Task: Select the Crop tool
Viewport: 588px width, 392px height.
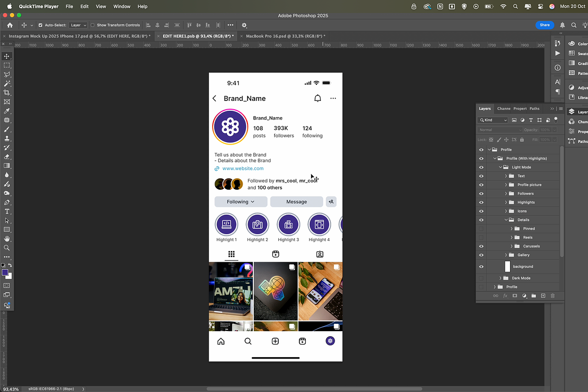Action: [x=7, y=93]
